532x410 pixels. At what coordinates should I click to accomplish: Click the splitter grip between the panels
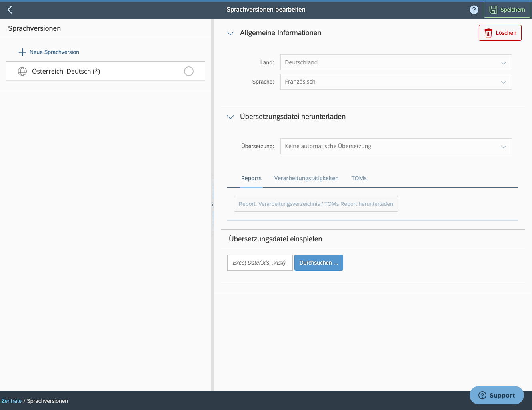212,205
